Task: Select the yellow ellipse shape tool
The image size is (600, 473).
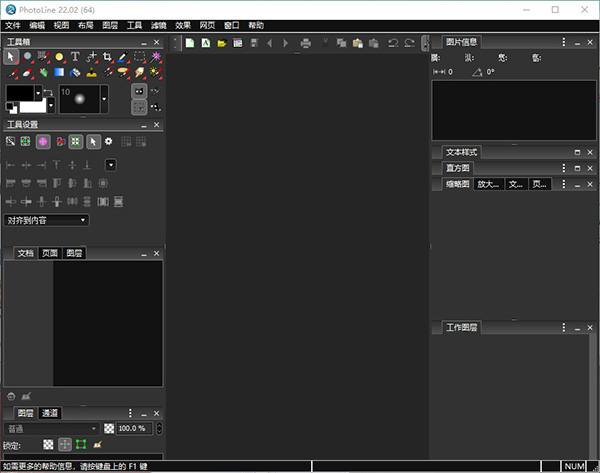Action: click(x=59, y=57)
